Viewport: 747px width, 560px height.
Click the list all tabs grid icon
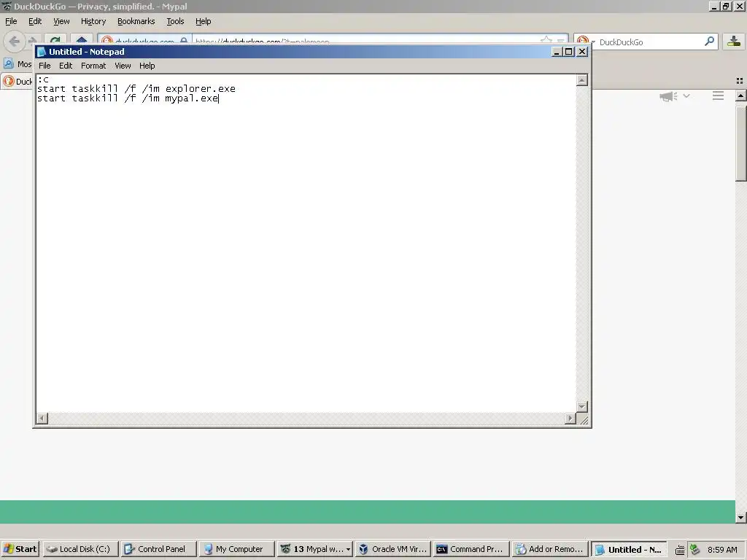740,81
